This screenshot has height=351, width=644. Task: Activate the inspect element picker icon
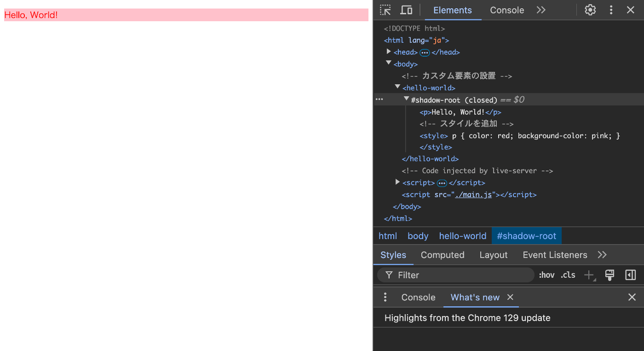point(385,10)
